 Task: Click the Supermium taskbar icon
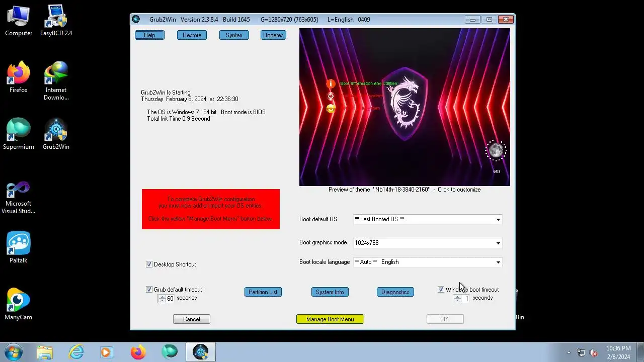click(x=170, y=352)
